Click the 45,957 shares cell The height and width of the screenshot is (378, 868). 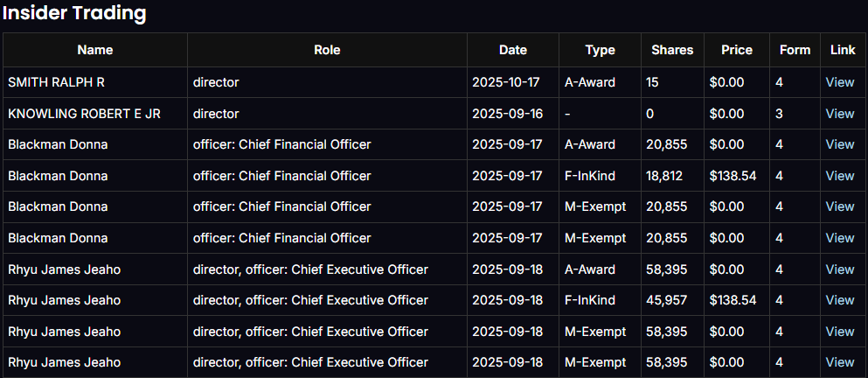click(666, 300)
